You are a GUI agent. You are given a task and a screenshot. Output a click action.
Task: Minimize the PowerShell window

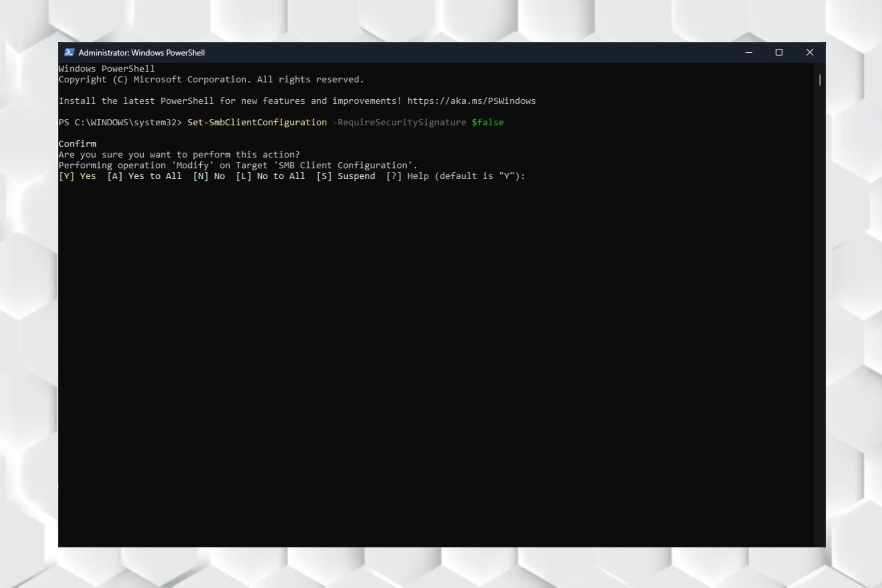749,52
